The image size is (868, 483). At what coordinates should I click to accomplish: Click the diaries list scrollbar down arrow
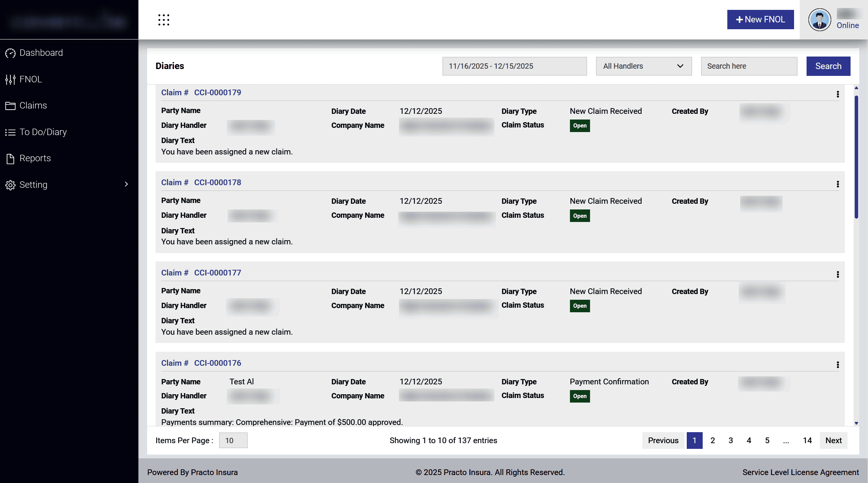point(856,423)
